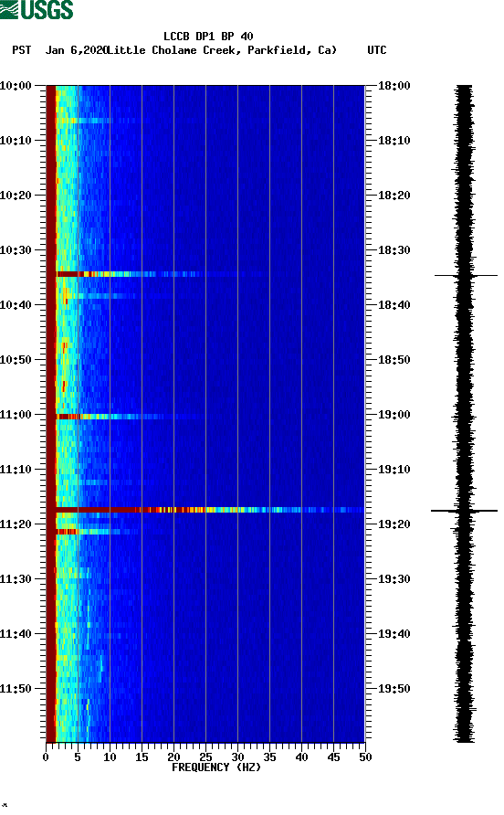Viewport: 504px width, 815px height.
Task: Click the '0' frequency axis tick
Action: click(x=46, y=757)
